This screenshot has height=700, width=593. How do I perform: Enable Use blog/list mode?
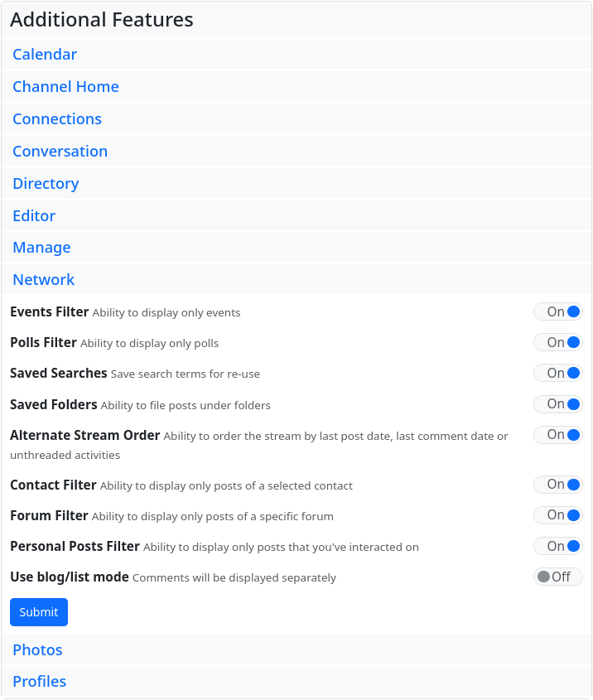pyautogui.click(x=557, y=577)
